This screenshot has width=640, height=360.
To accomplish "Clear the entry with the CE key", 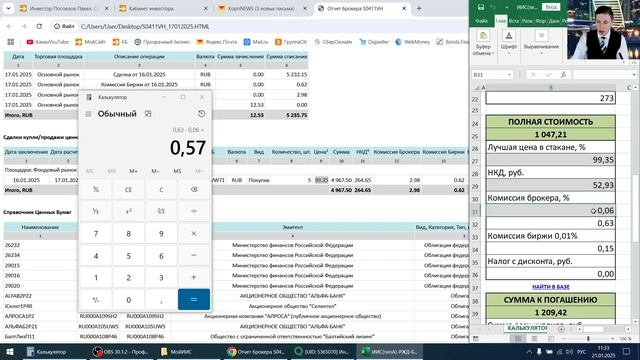I will click(x=129, y=189).
